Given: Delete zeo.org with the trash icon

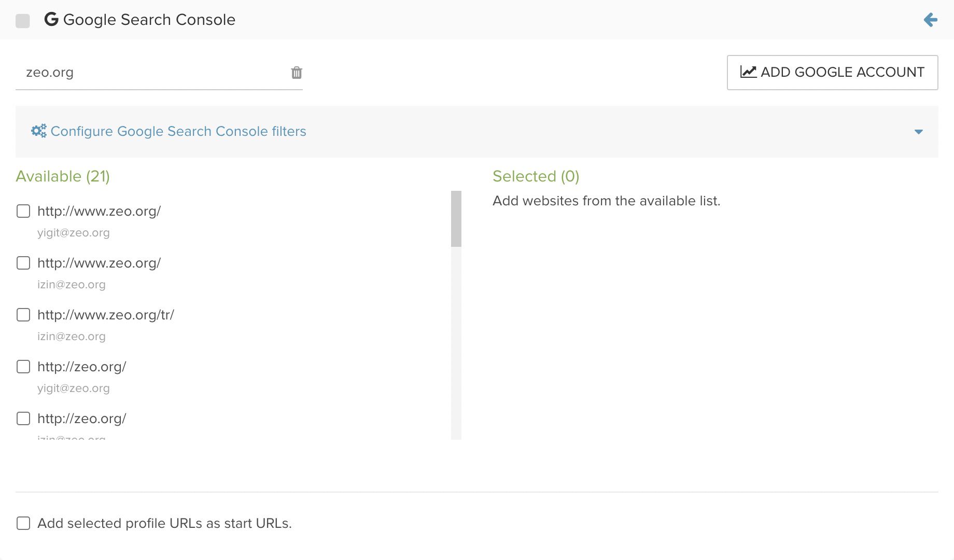Looking at the screenshot, I should pyautogui.click(x=297, y=73).
